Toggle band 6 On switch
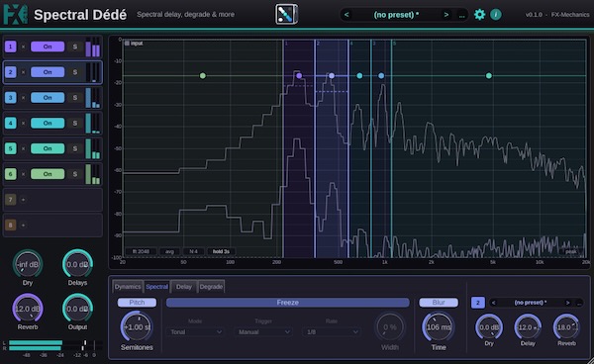This screenshot has height=364, width=594. pos(48,174)
